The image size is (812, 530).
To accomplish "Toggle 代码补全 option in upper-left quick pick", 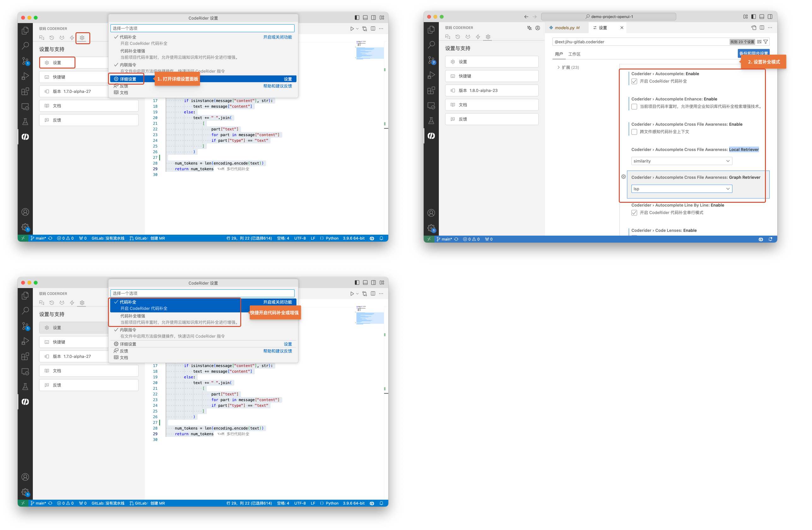I will (x=203, y=40).
